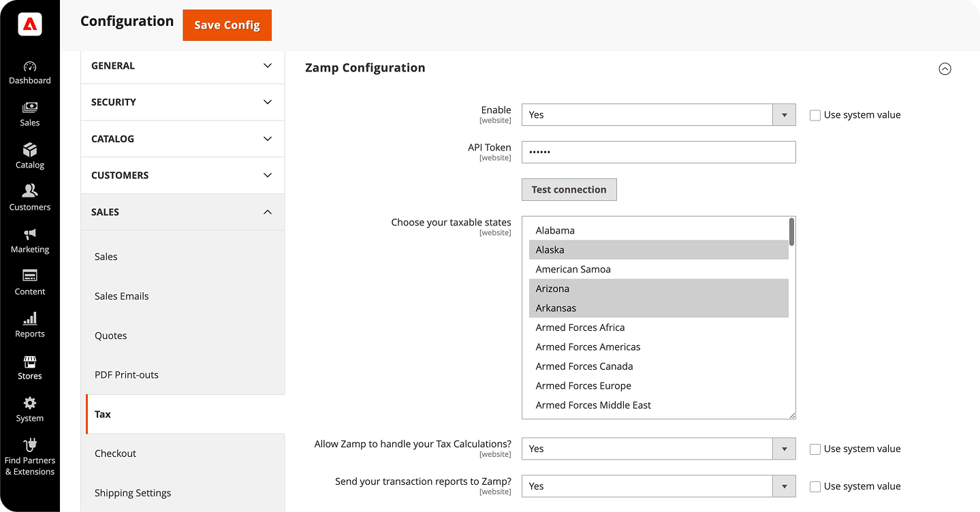Select Armed Forces Europe in the list
Screen dimensions: 980x512
(659, 386)
